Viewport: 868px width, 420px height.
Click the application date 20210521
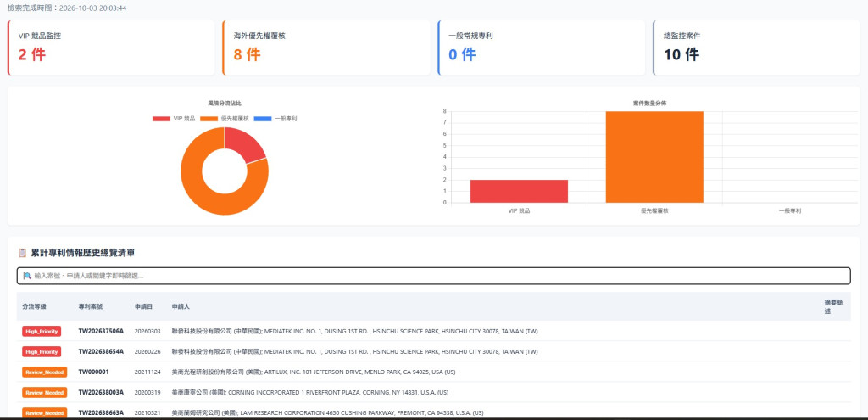147,413
